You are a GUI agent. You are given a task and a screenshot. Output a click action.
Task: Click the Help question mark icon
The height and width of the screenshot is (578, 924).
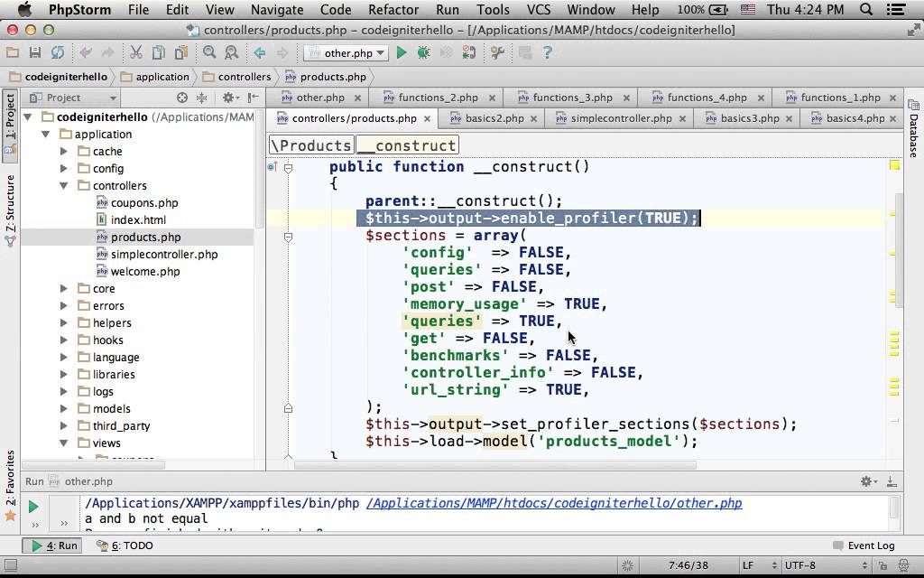pyautogui.click(x=548, y=53)
